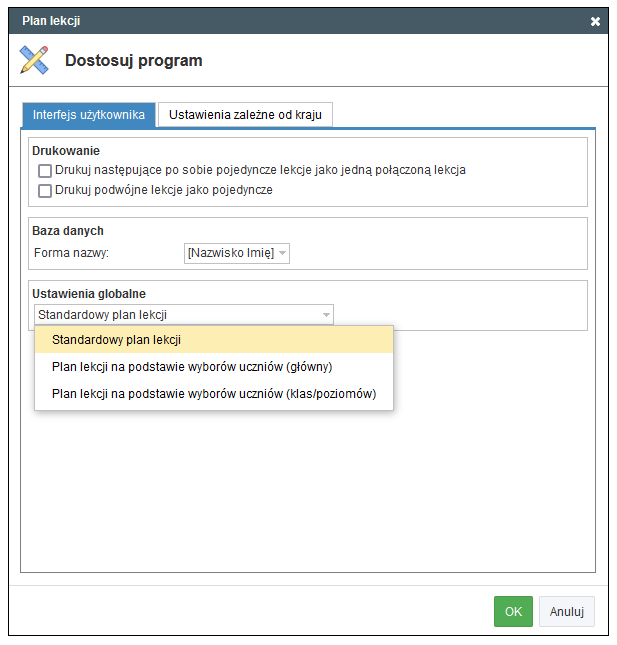Close the Plan lekcji dialog with the X
617x645 pixels.
(595, 21)
